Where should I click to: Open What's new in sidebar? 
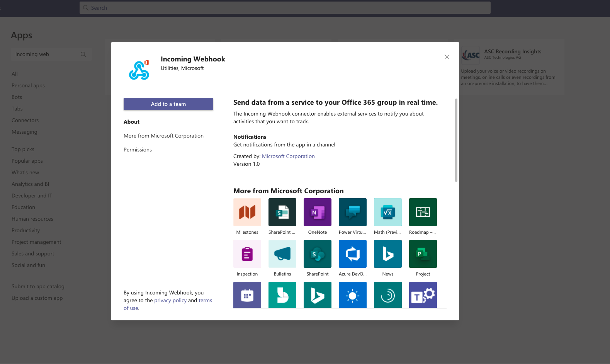[25, 172]
